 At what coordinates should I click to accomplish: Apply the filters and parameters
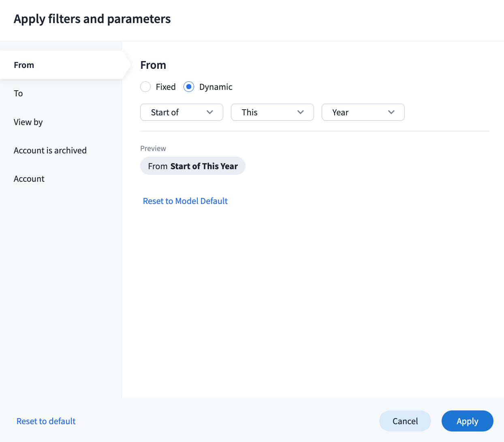point(468,421)
